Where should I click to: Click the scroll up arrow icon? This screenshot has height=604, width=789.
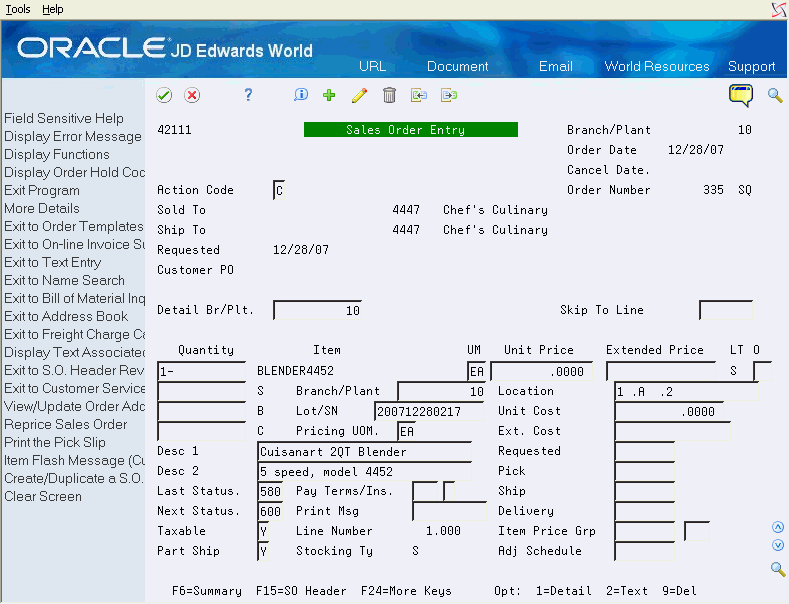tap(778, 527)
